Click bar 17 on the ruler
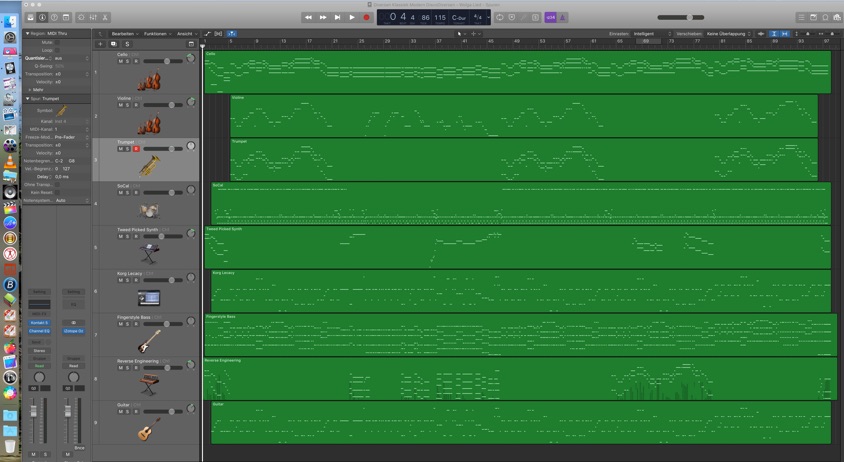This screenshot has height=462, width=844. (x=309, y=41)
